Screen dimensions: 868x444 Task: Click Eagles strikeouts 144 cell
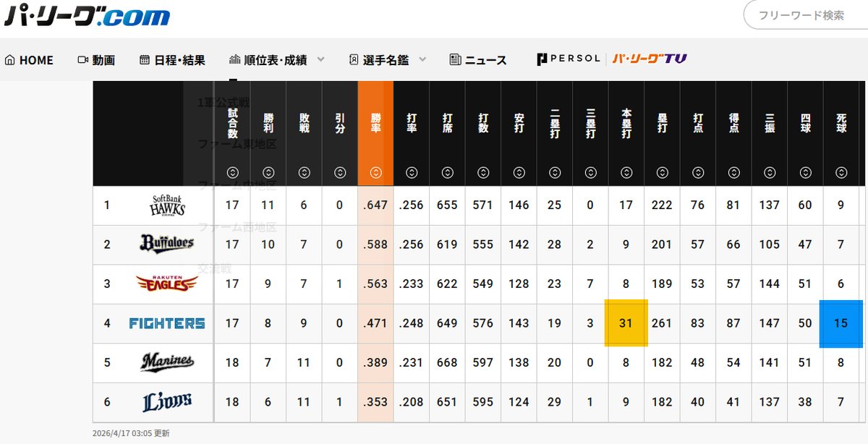pos(770,283)
